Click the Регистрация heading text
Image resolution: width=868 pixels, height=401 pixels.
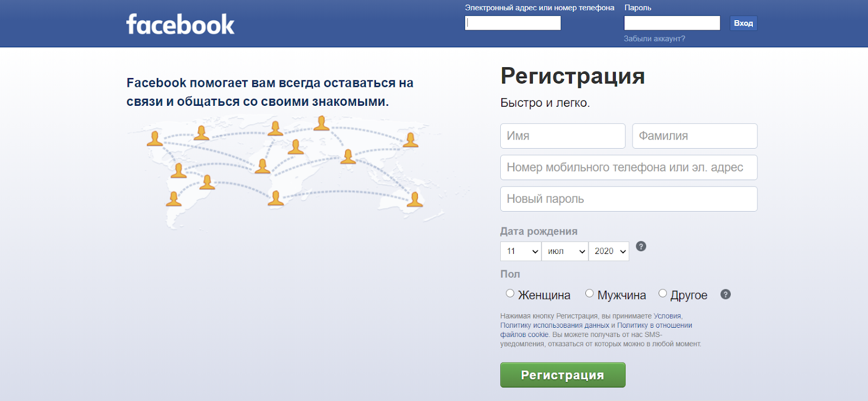point(572,76)
